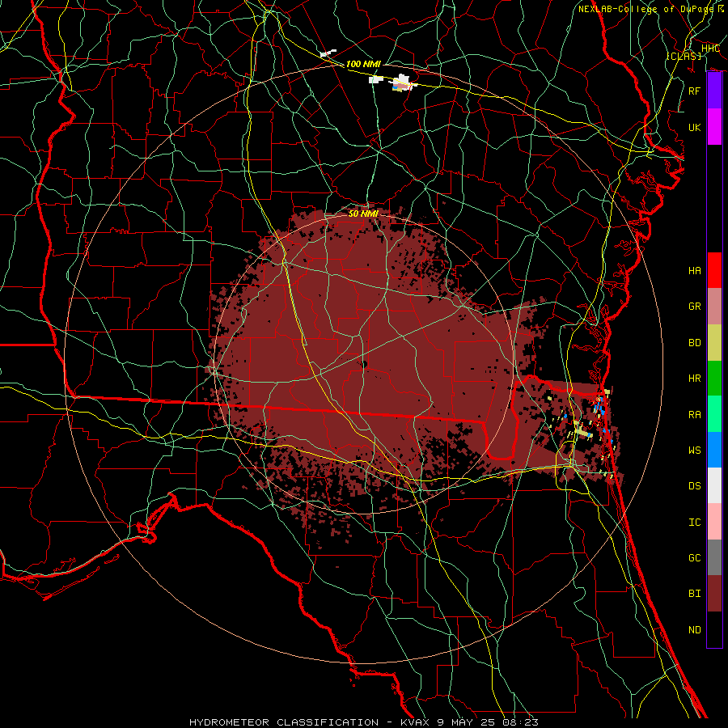Click the RF legend label
The height and width of the screenshot is (728, 728).
694,91
